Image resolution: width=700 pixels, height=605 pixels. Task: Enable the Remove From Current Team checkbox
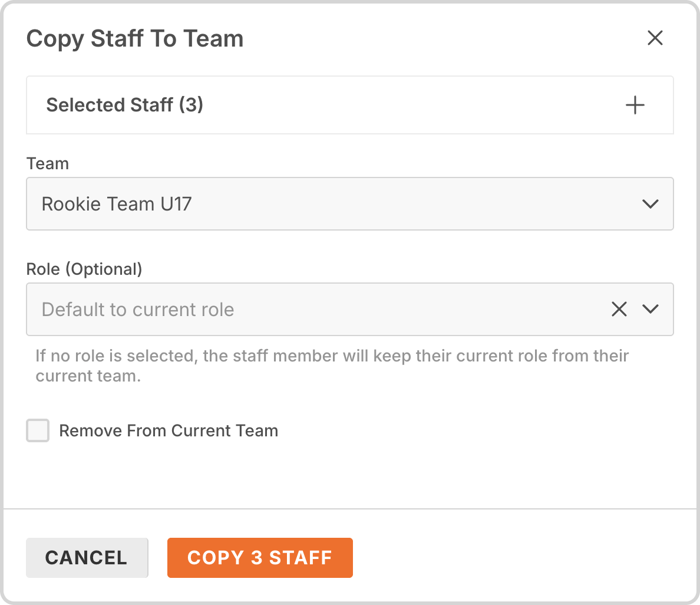point(38,430)
